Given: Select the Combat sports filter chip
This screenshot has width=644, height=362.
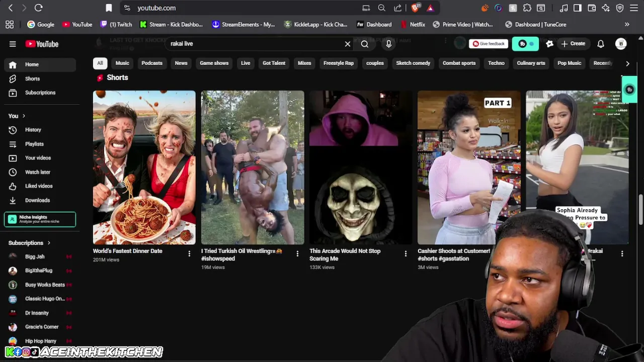Looking at the screenshot, I should coord(459,63).
